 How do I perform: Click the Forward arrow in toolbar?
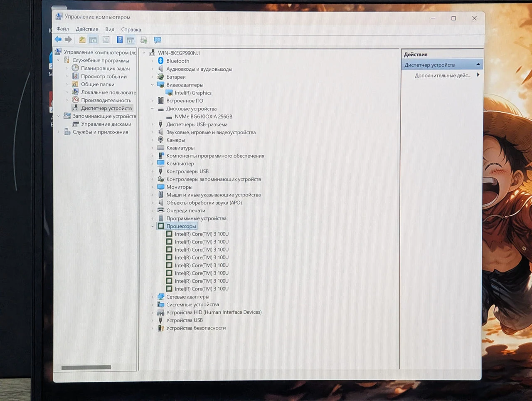point(68,40)
